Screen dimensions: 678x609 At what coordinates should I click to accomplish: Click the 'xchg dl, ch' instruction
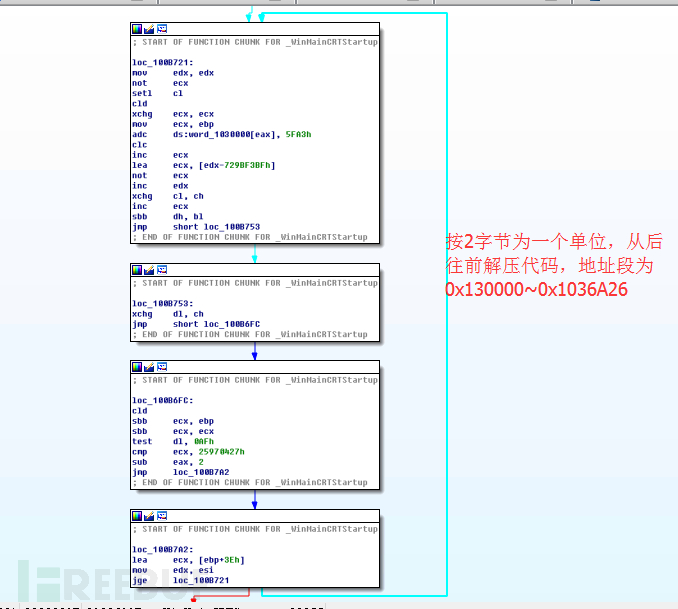(168, 314)
